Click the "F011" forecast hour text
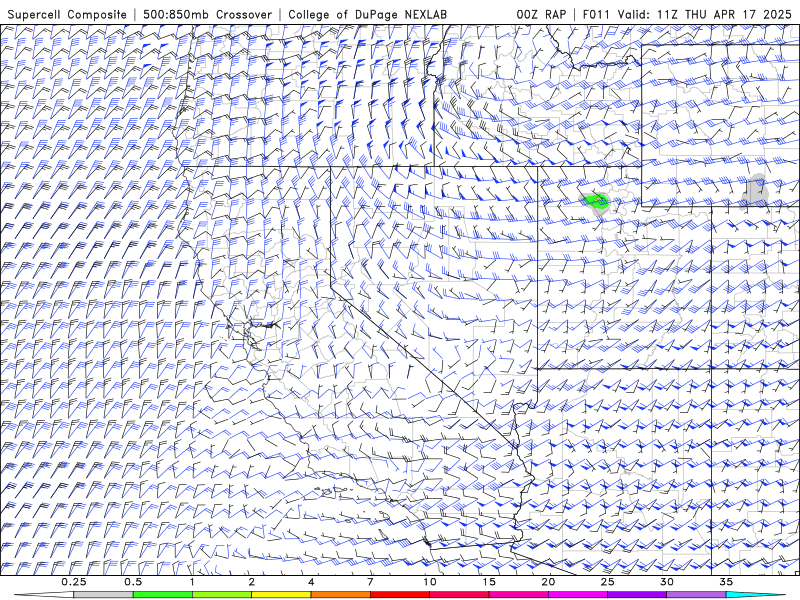This screenshot has width=800, height=600. point(596,14)
